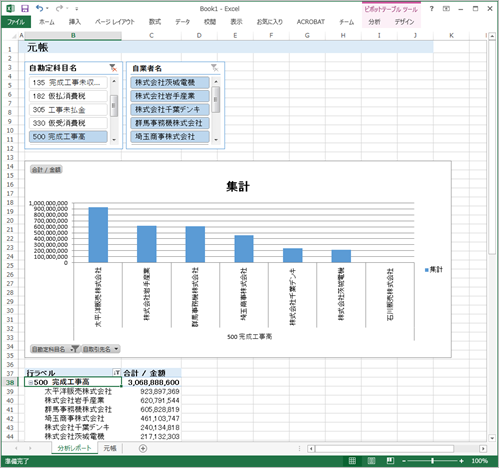The width and height of the screenshot is (499, 468).
Task: Click the zoom slider in status bar
Action: (432, 461)
